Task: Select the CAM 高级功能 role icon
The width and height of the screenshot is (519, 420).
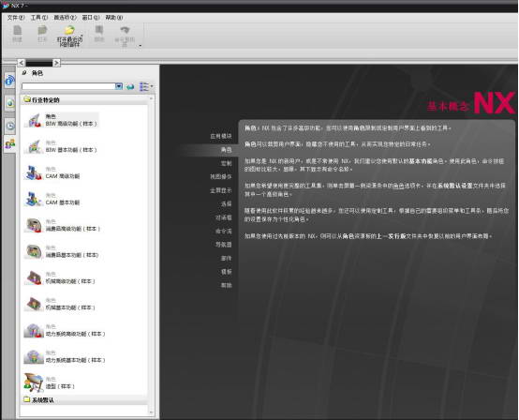Action: pos(34,172)
